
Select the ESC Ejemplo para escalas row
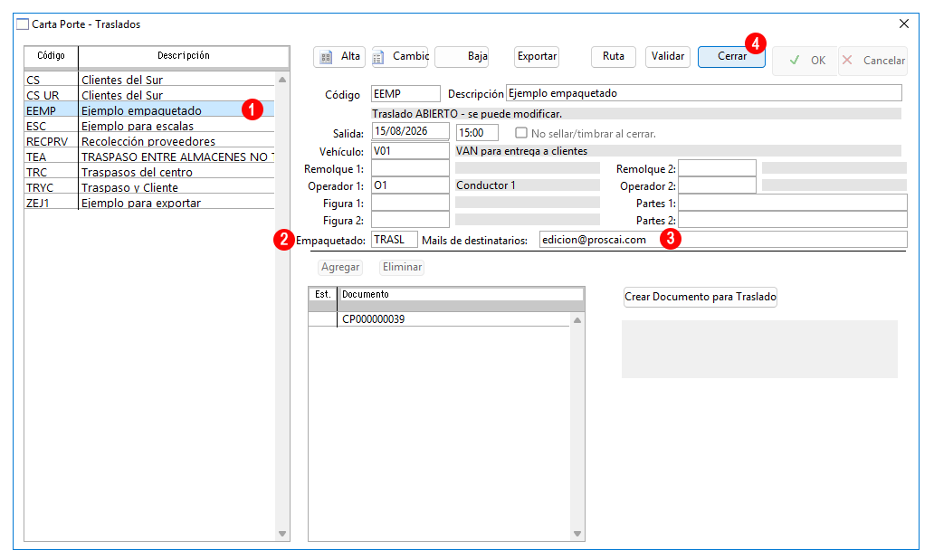click(x=149, y=126)
